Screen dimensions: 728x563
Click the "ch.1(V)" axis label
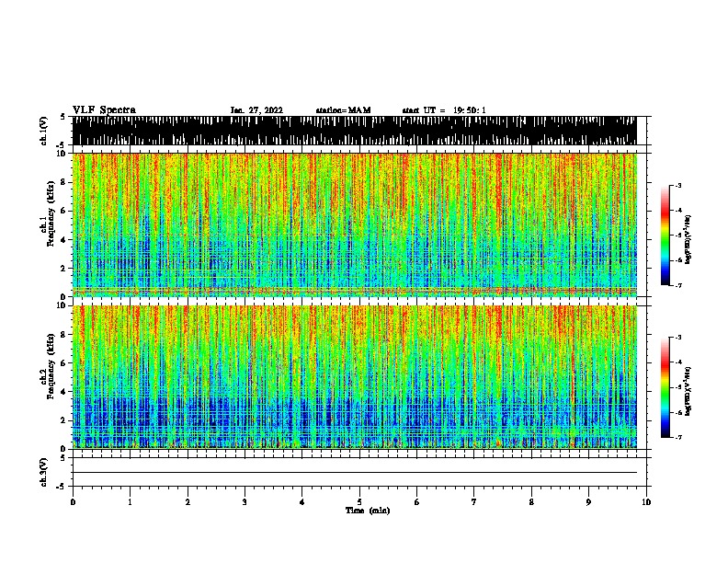click(x=43, y=131)
